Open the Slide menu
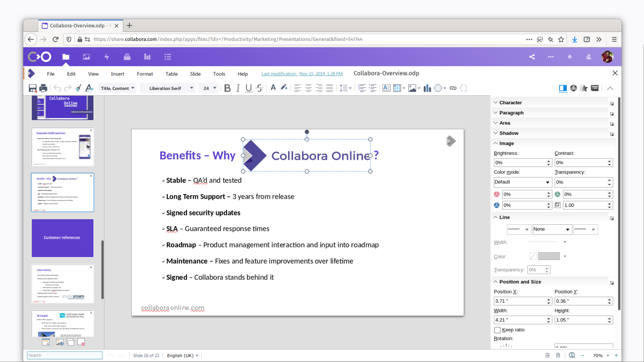The height and width of the screenshot is (362, 644). [x=195, y=74]
